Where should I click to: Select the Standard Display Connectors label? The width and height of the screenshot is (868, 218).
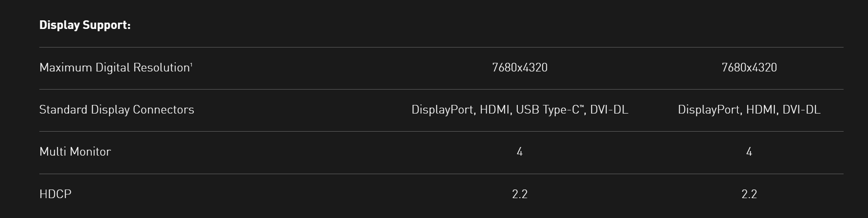click(117, 110)
